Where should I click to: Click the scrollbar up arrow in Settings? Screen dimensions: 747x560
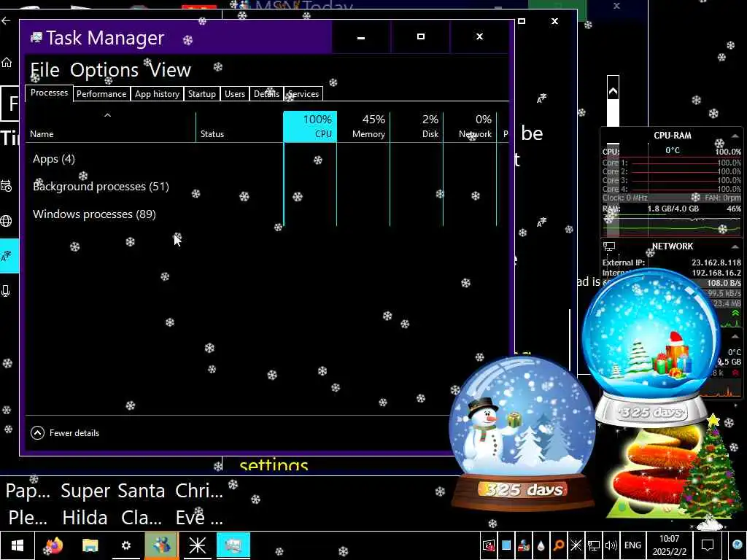pyautogui.click(x=613, y=91)
